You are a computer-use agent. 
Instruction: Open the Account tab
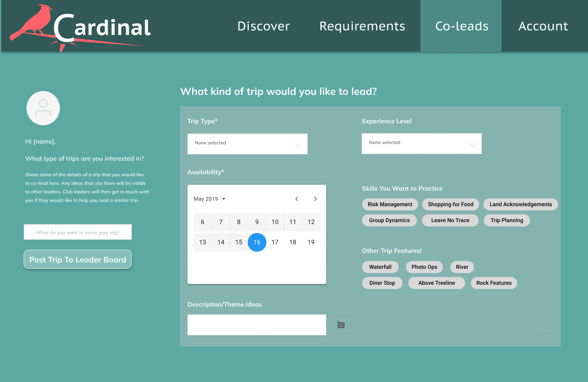pyautogui.click(x=543, y=26)
